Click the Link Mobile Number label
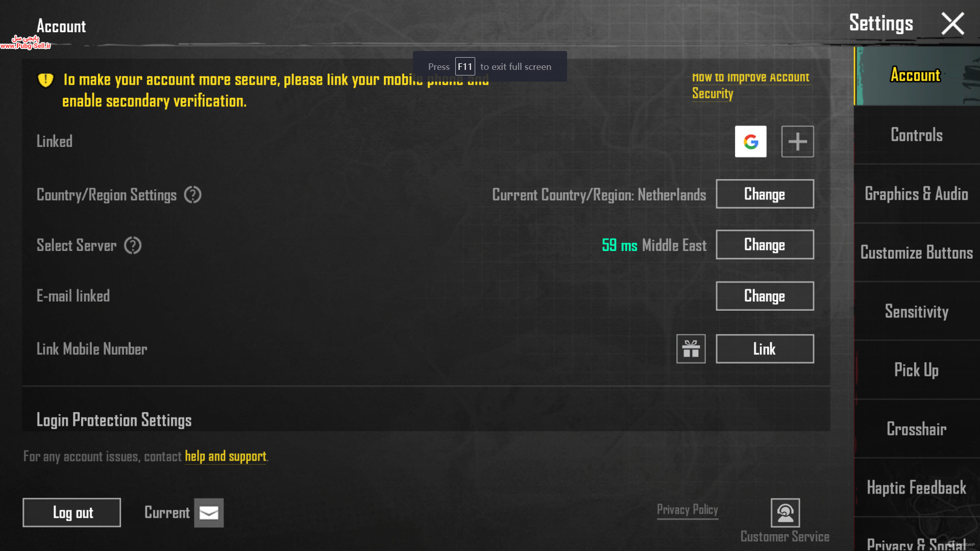Screen dimensions: 980x551 (x=92, y=349)
